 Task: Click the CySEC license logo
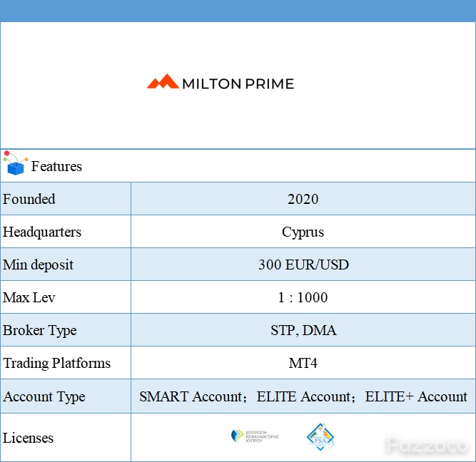coord(255,436)
